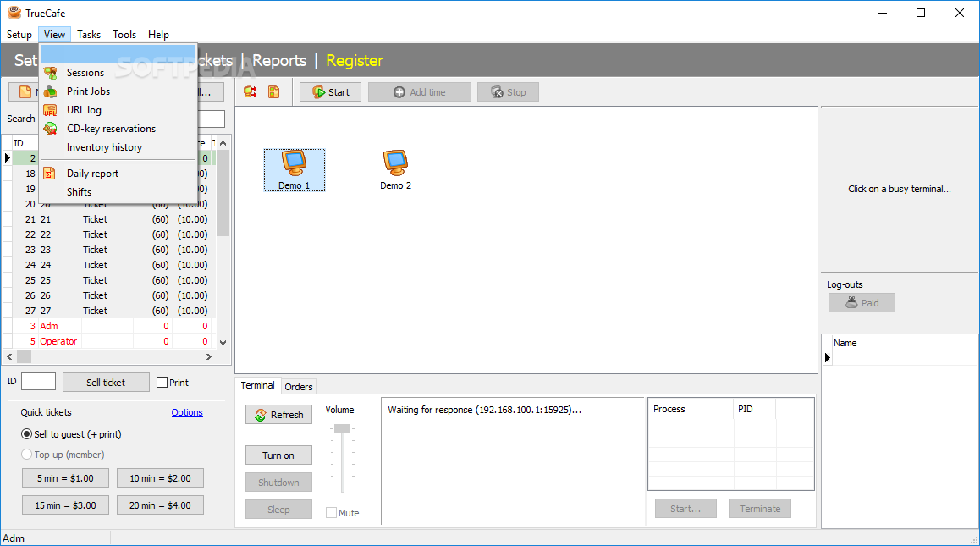The width and height of the screenshot is (980, 546).
Task: Click the Sell ticket button
Action: pos(107,382)
